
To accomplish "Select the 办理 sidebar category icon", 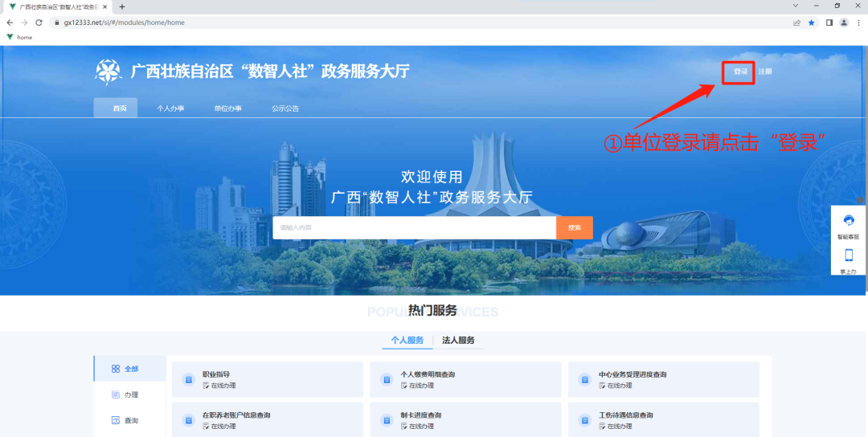I will (116, 394).
